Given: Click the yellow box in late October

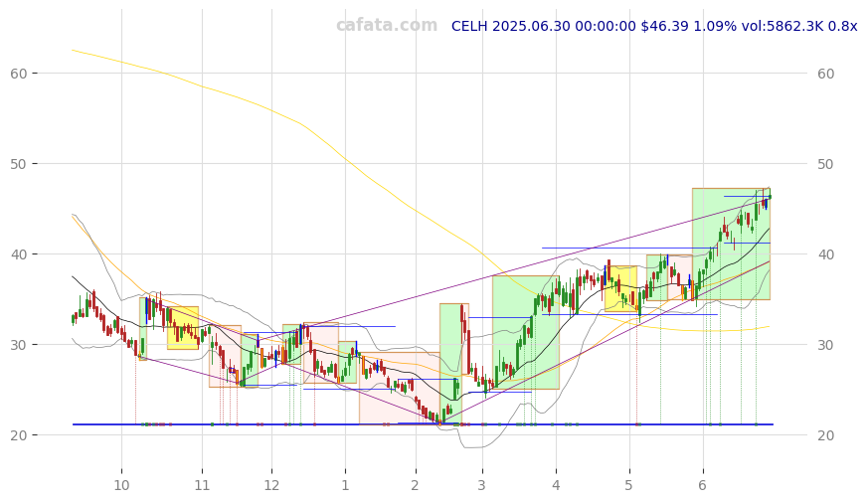Looking at the screenshot, I should [183, 328].
